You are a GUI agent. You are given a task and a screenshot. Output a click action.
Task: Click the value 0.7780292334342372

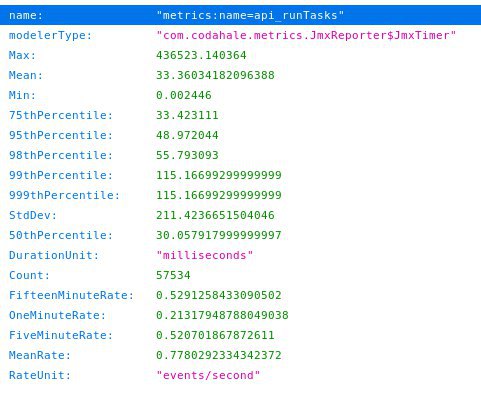pos(219,355)
